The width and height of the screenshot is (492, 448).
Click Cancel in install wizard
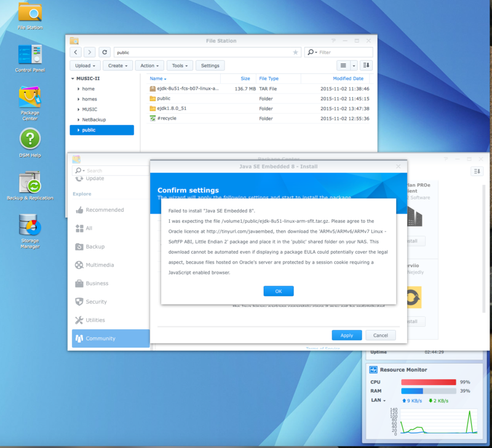pos(381,335)
